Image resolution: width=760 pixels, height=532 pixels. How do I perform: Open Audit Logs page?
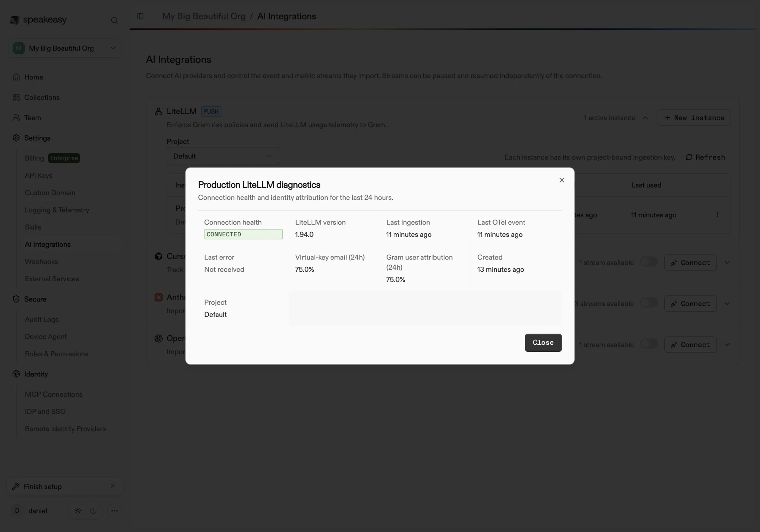(x=41, y=319)
